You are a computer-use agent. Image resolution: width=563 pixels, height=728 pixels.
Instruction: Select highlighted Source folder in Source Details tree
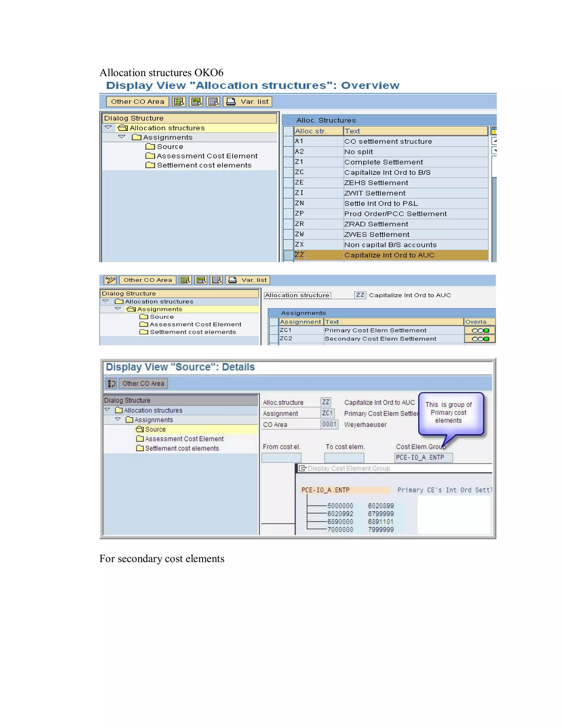(151, 429)
